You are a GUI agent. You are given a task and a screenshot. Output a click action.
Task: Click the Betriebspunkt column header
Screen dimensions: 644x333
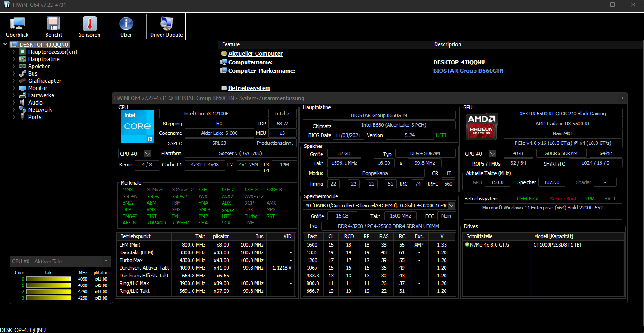pyautogui.click(x=144, y=236)
